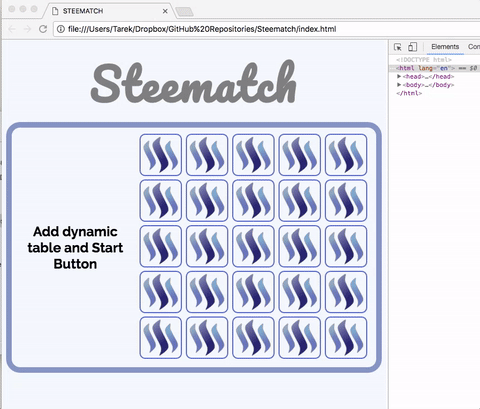Flip the third card in the fourth row
Image resolution: width=480 pixels, height=409 pixels.
pos(253,292)
